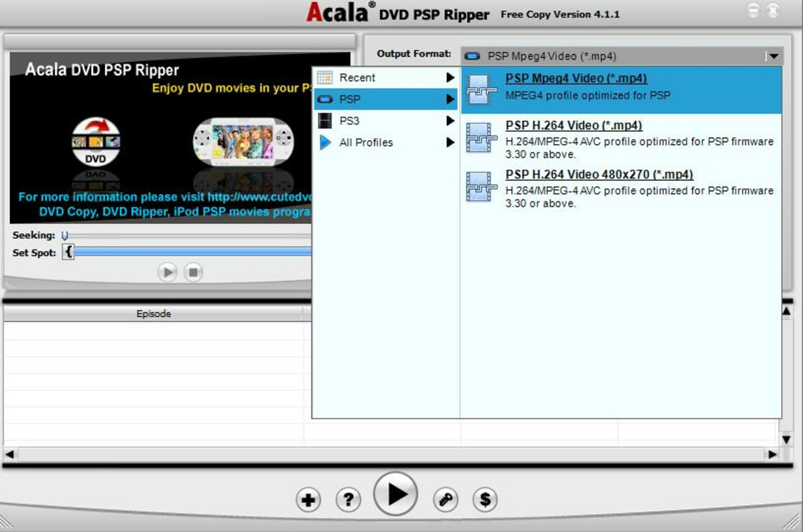Click the 'MPEG4 profile optimized for PSP' description

(x=587, y=95)
